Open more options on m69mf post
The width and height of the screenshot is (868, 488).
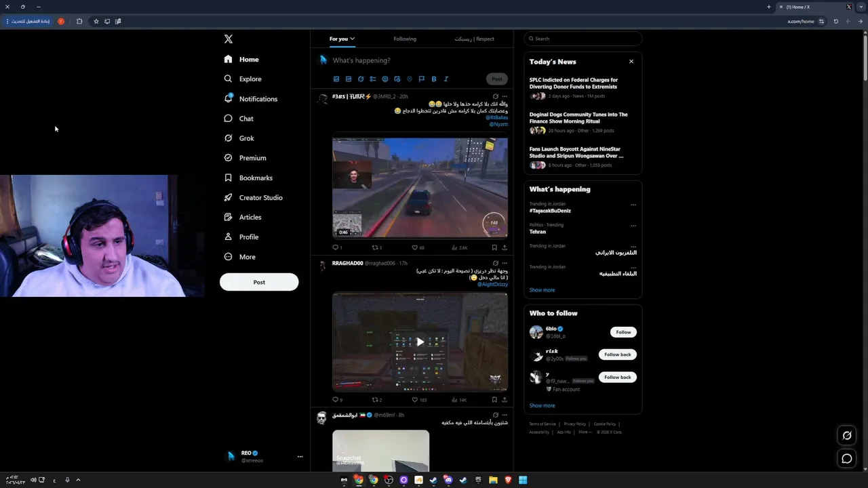tap(505, 415)
